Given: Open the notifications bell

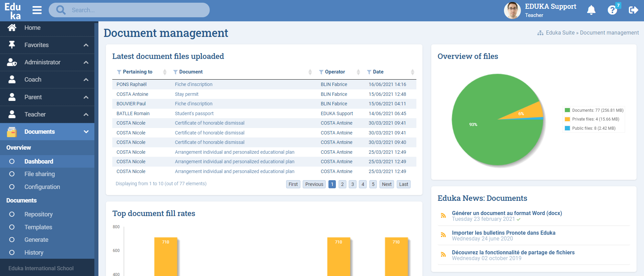Looking at the screenshot, I should click(591, 10).
